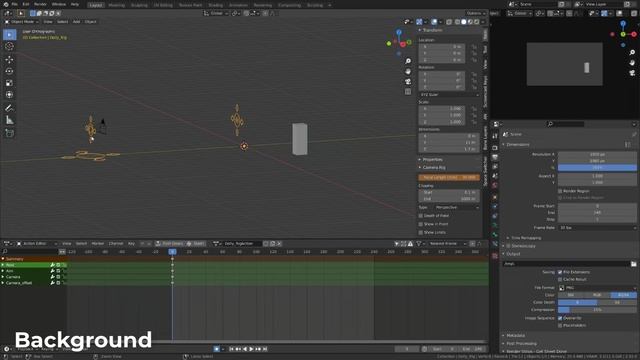The image size is (640, 360).
Task: Toggle Cache Result checkbox
Action: [560, 279]
